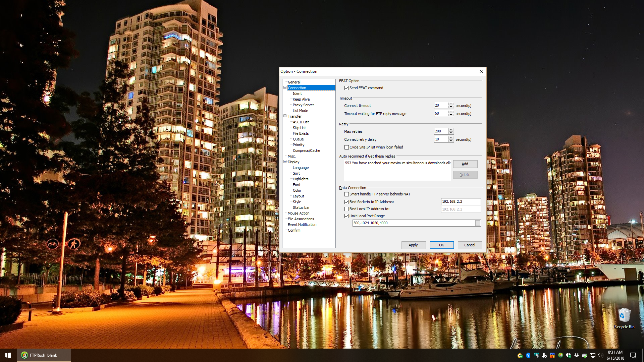Show the clock and calendar flyout
Screen dimensions: 644x362
tap(615, 355)
